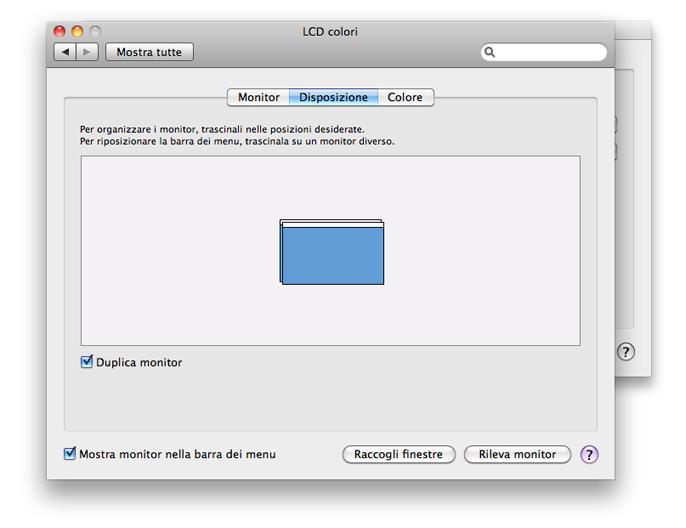This screenshot has width=686, height=528.
Task: Go back with the left arrow button
Action: 65,52
